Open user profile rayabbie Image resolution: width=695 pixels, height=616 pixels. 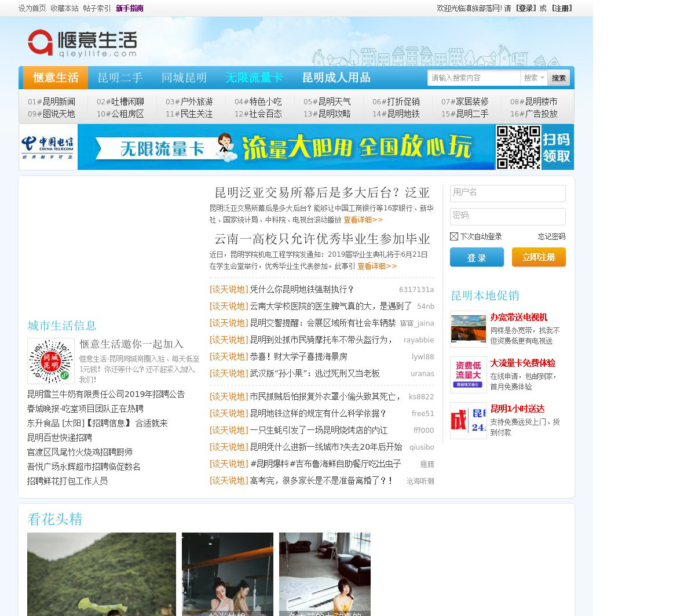point(419,340)
